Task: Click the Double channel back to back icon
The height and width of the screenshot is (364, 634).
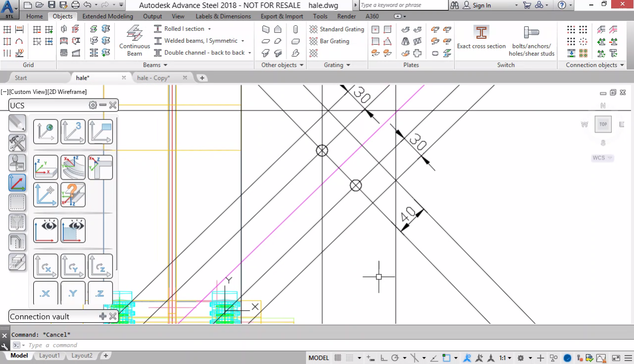Action: click(158, 53)
